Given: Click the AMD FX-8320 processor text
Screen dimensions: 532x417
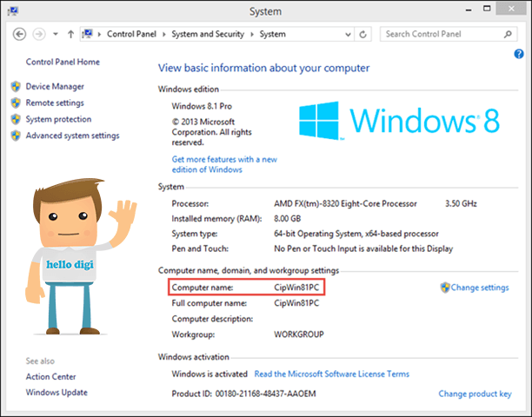Looking at the screenshot, I should 345,204.
